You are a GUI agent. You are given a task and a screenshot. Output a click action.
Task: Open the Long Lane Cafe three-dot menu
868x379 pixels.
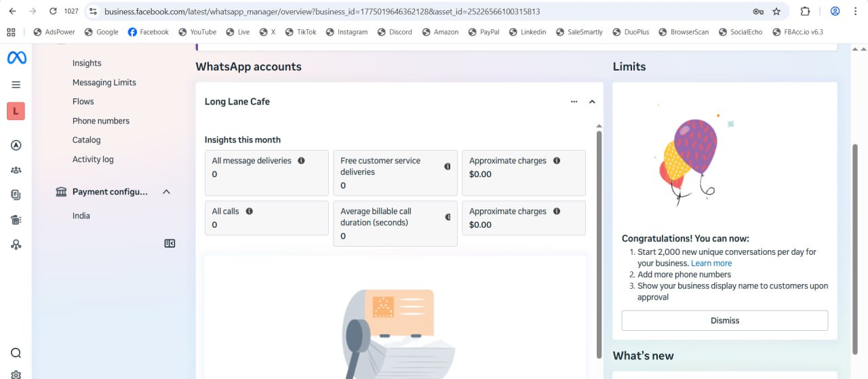coord(574,102)
